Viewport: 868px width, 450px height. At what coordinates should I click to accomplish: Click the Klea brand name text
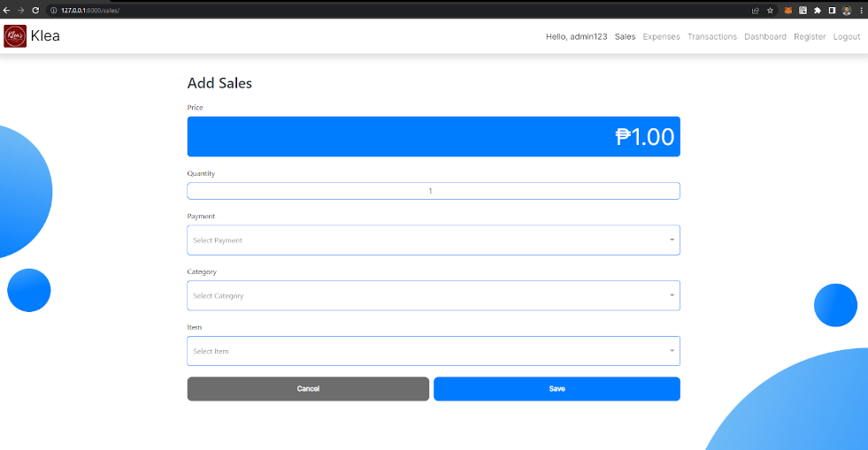(45, 36)
